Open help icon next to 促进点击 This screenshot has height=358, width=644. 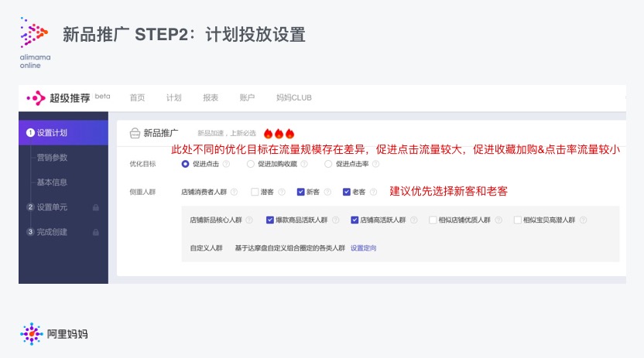(x=226, y=164)
